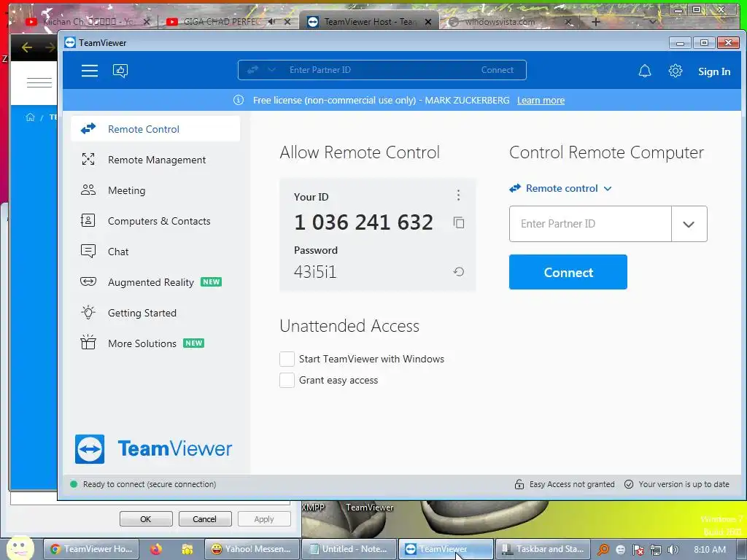This screenshot has width=747, height=560.
Task: Open the Your ID three-dot options menu
Action: pyautogui.click(x=458, y=195)
